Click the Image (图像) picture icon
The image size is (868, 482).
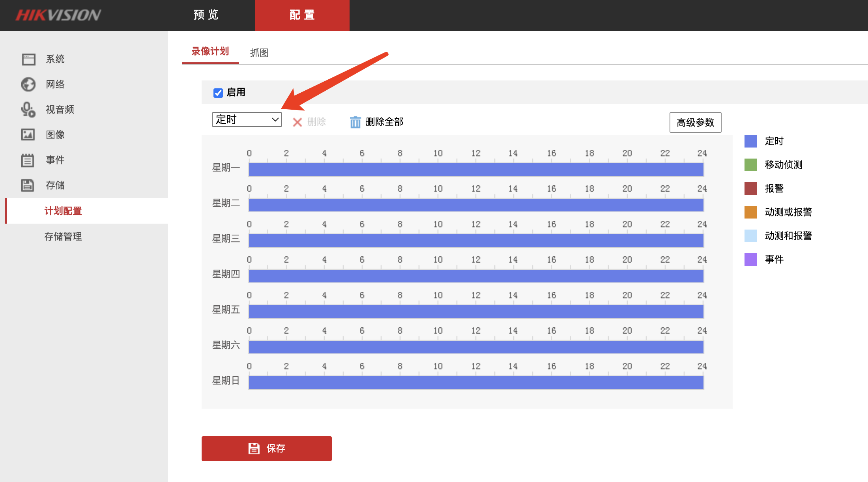(x=28, y=135)
